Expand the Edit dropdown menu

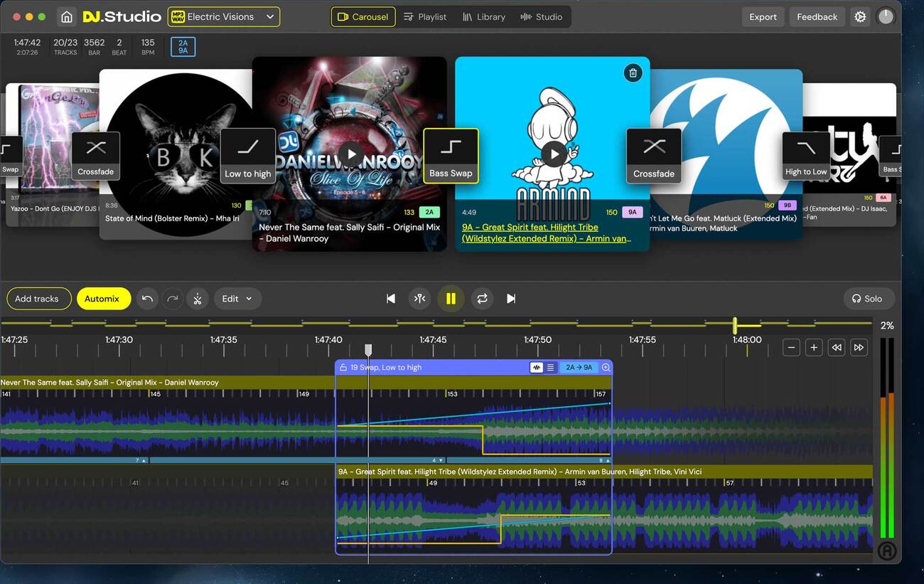(237, 299)
